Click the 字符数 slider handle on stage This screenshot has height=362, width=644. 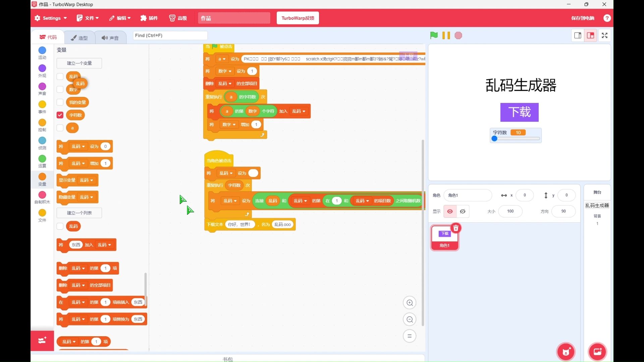[x=494, y=139]
